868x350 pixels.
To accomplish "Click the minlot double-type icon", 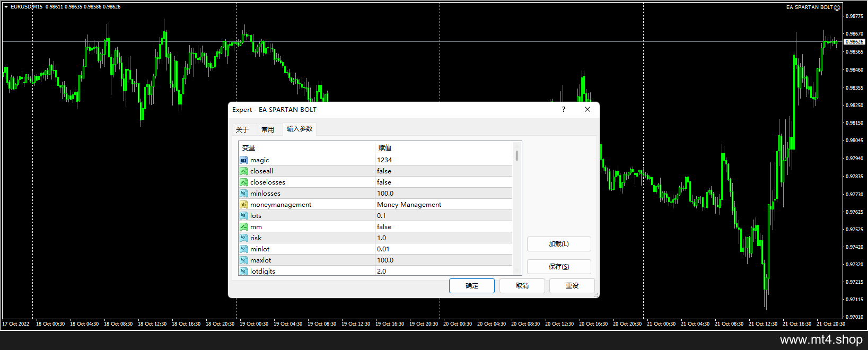I will click(243, 249).
